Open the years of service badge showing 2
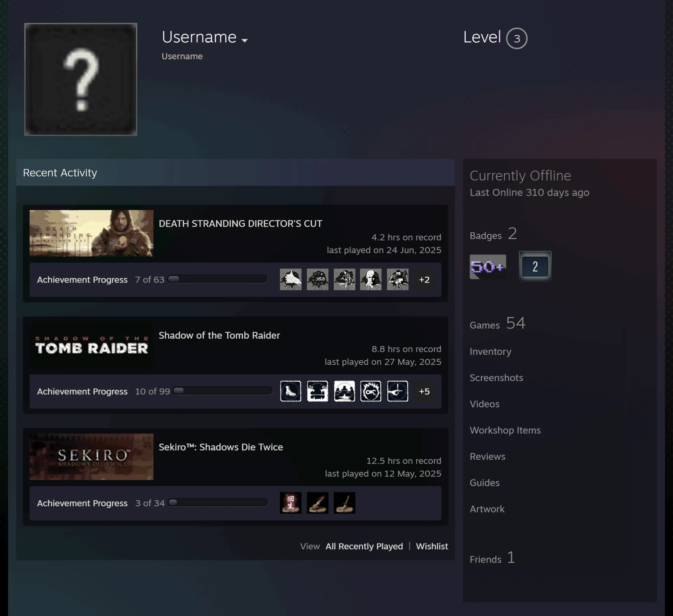This screenshot has width=673, height=616. click(x=535, y=266)
